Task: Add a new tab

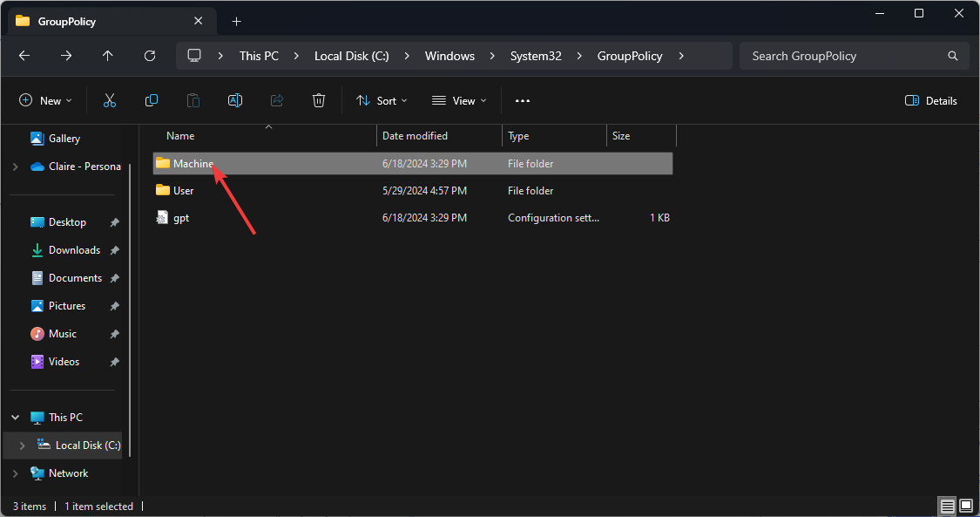Action: pos(236,21)
